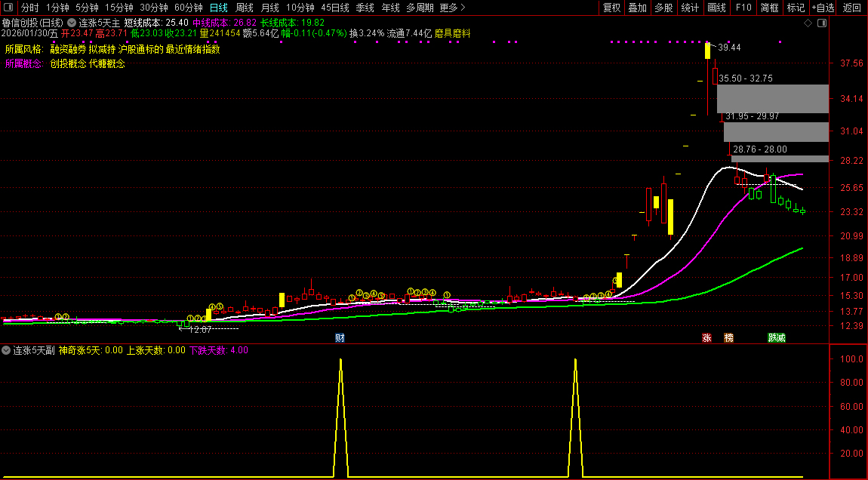
Task: Click the 磨具磨料 industry label
Action: (x=452, y=33)
